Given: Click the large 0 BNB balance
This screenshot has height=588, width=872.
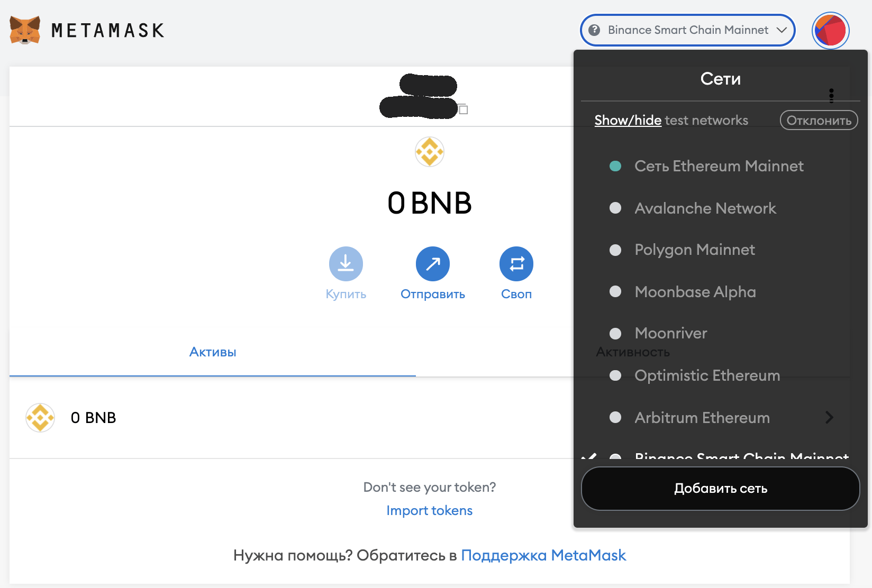Looking at the screenshot, I should pyautogui.click(x=429, y=203).
